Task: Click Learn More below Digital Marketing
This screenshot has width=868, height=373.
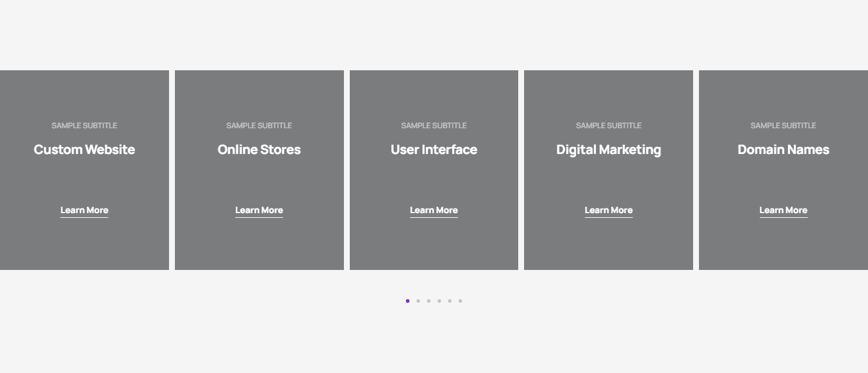Action: pos(608,210)
